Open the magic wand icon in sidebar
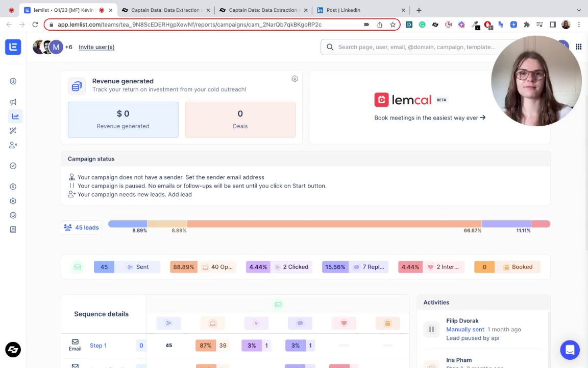This screenshot has width=588, height=368. click(13, 131)
